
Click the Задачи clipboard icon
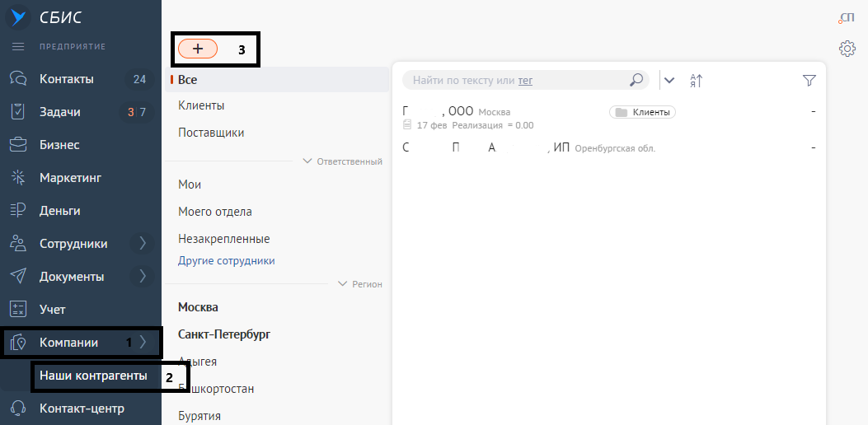18,112
